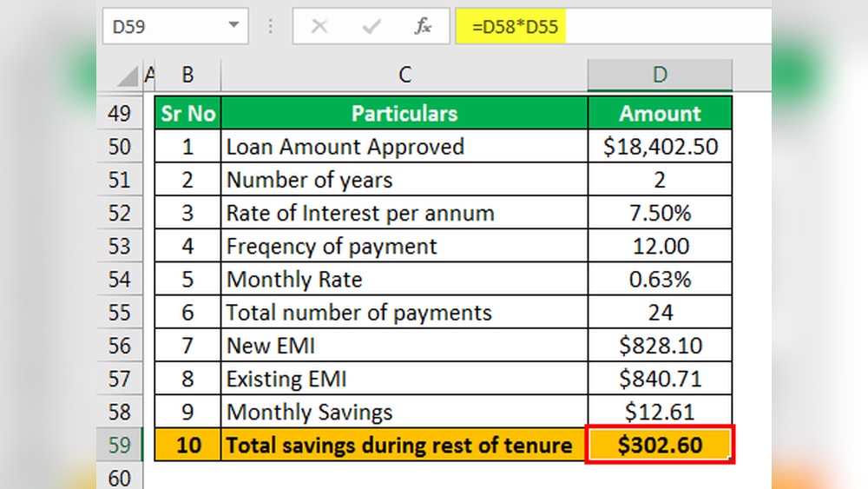Image resolution: width=868 pixels, height=489 pixels.
Task: Select column C header
Action: (x=404, y=75)
